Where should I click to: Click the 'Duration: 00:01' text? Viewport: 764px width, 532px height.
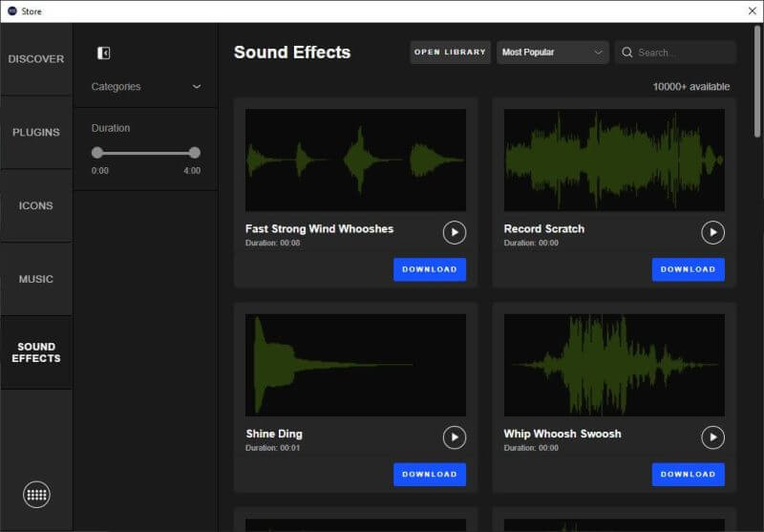tap(272, 448)
